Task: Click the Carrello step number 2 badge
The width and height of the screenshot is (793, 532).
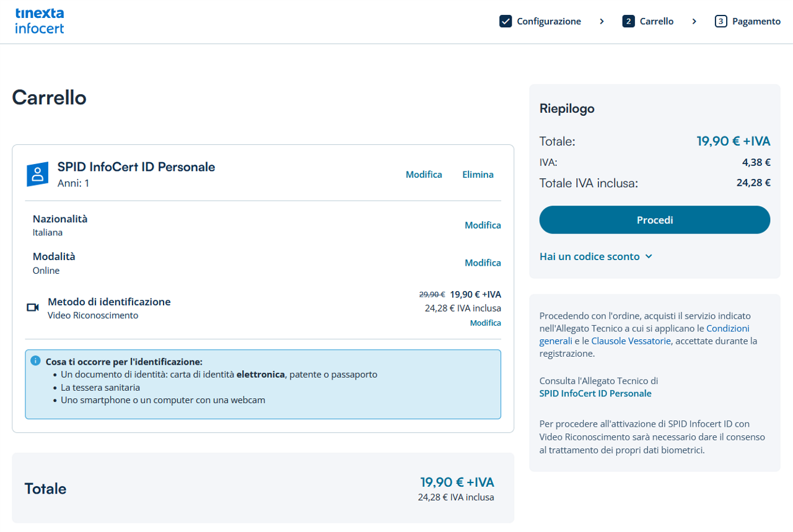Action: point(629,22)
